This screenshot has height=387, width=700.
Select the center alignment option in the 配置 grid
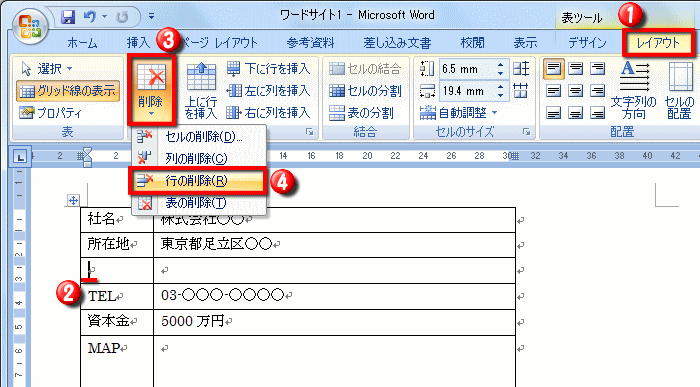pyautogui.click(x=575, y=91)
